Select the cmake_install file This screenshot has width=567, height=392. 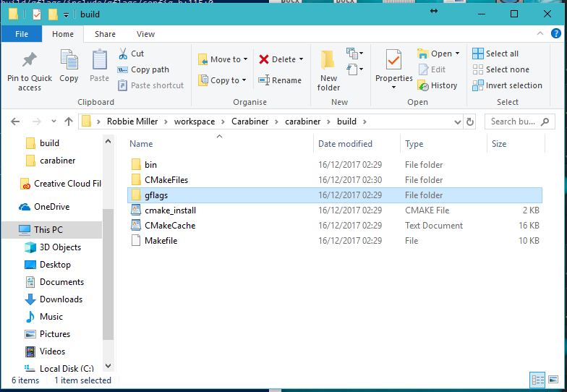click(335, 210)
